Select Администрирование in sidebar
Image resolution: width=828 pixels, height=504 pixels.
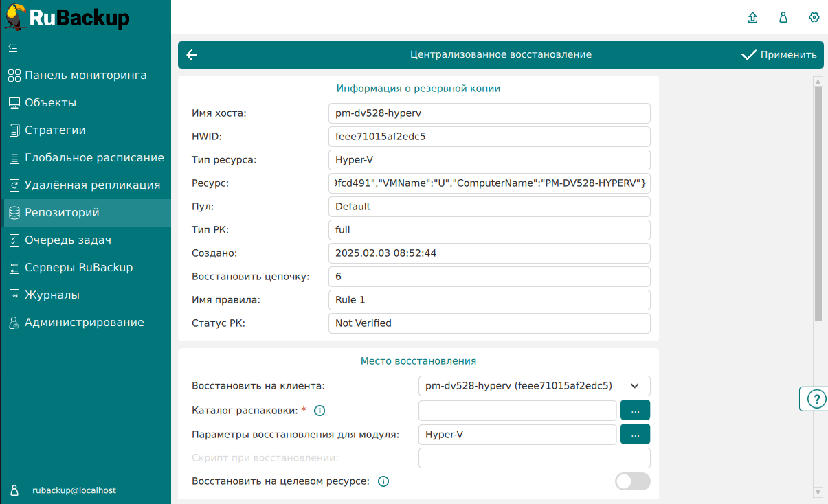(x=84, y=323)
